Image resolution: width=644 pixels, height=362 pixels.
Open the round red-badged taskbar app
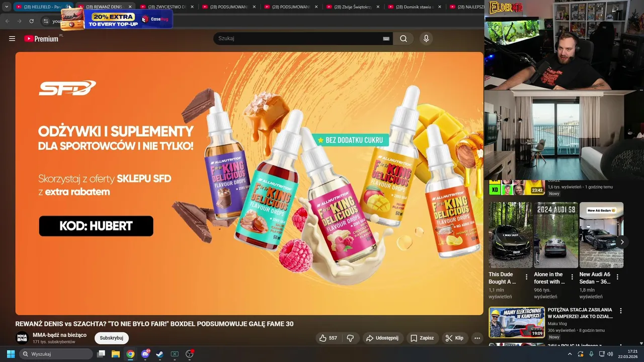tap(190, 354)
